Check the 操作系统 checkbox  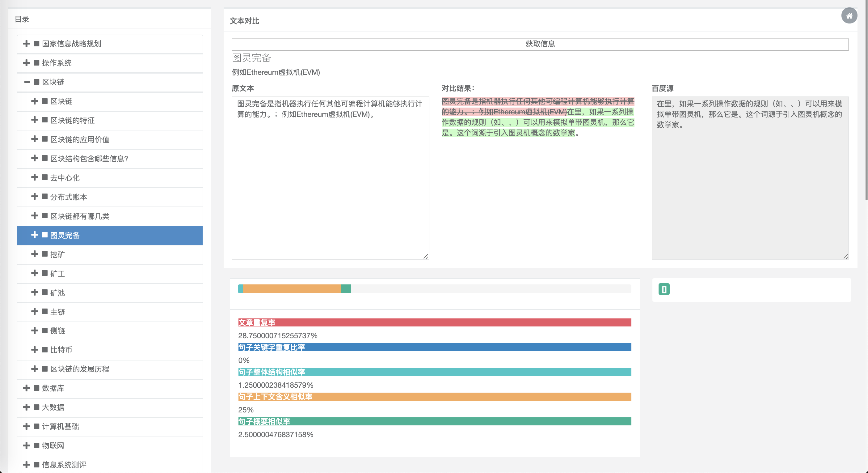[37, 63]
